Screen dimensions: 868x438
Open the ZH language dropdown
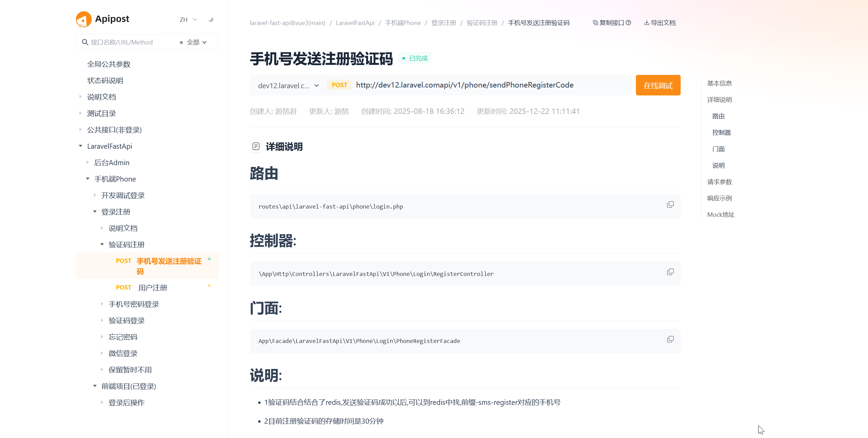(x=188, y=19)
